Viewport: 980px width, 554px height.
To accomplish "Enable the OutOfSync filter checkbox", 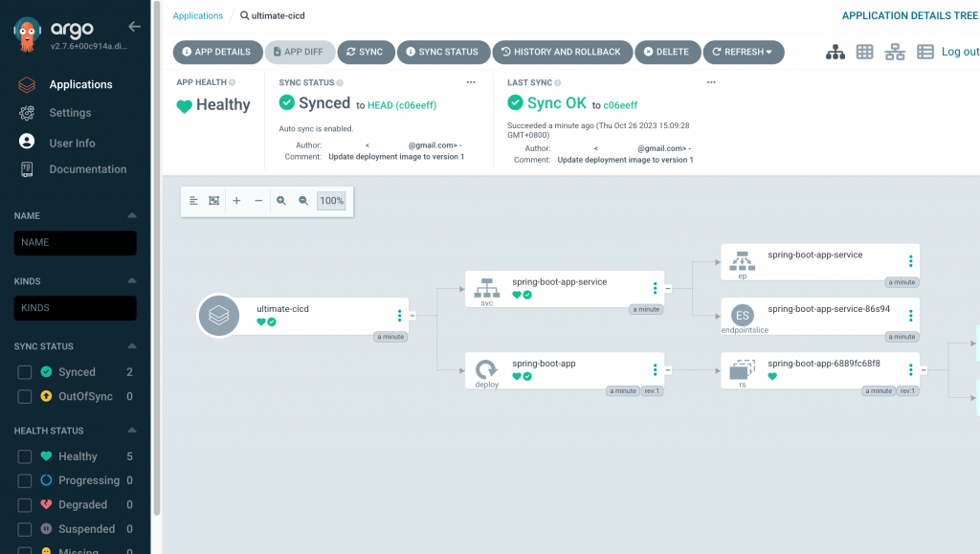I will [24, 397].
